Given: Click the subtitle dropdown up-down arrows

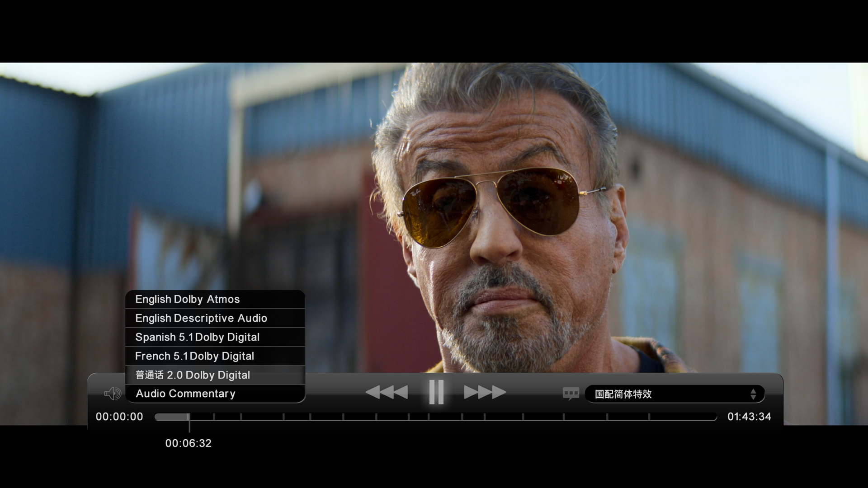Looking at the screenshot, I should (x=753, y=394).
